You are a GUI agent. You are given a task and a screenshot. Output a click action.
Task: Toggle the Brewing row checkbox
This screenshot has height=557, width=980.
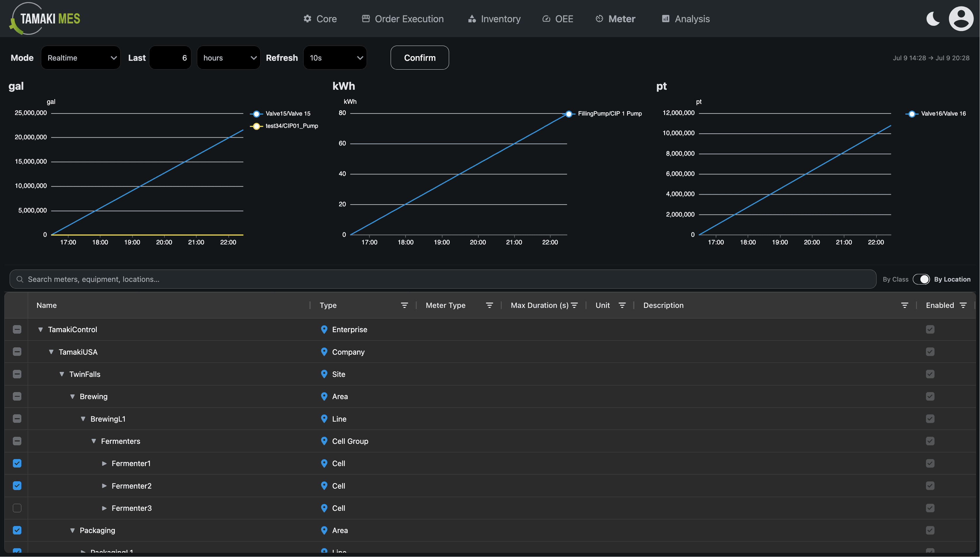pos(17,396)
